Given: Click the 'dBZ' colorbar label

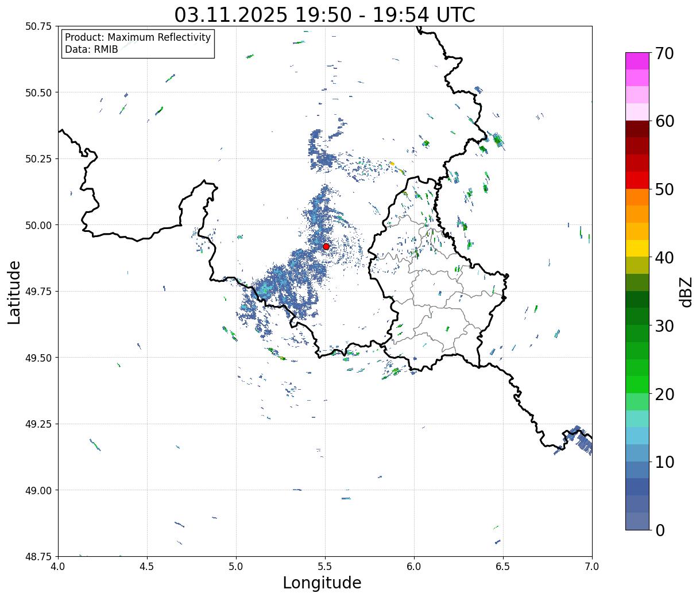Looking at the screenshot, I should click(x=686, y=291).
